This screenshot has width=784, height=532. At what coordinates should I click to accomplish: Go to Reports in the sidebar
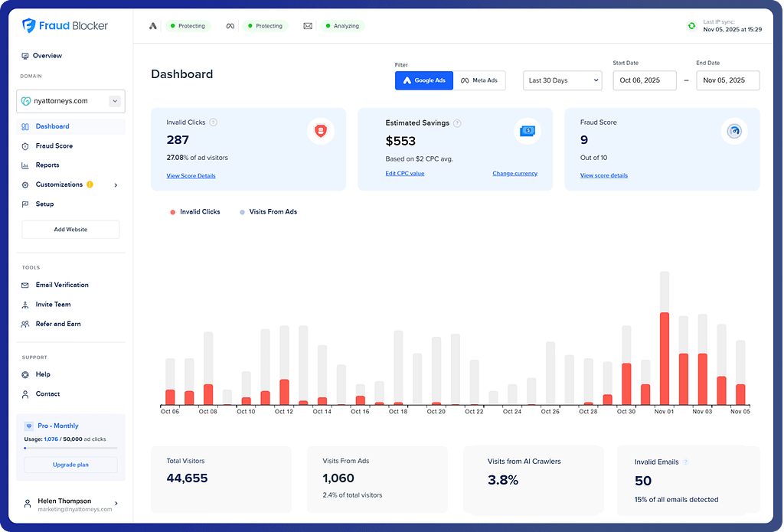click(x=47, y=165)
